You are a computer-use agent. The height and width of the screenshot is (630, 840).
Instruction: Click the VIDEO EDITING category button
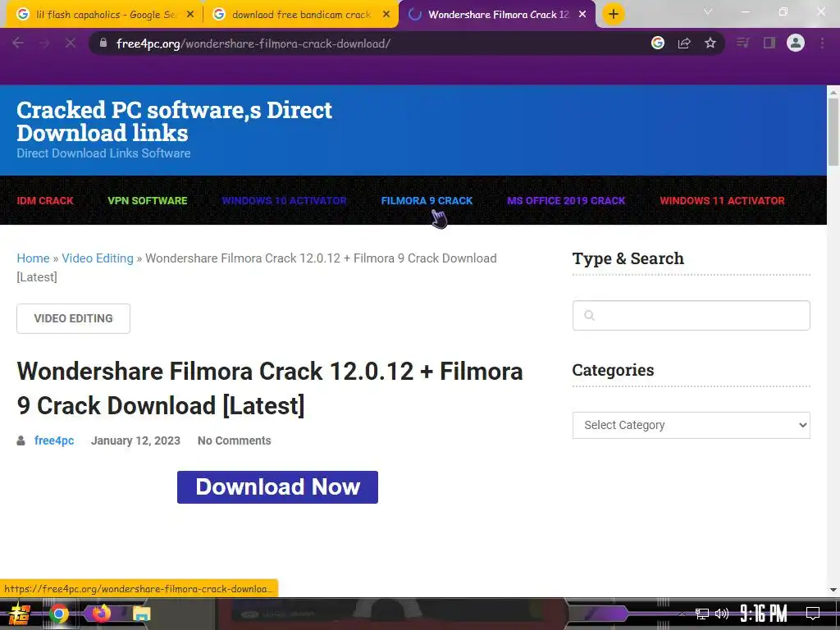[x=73, y=319]
